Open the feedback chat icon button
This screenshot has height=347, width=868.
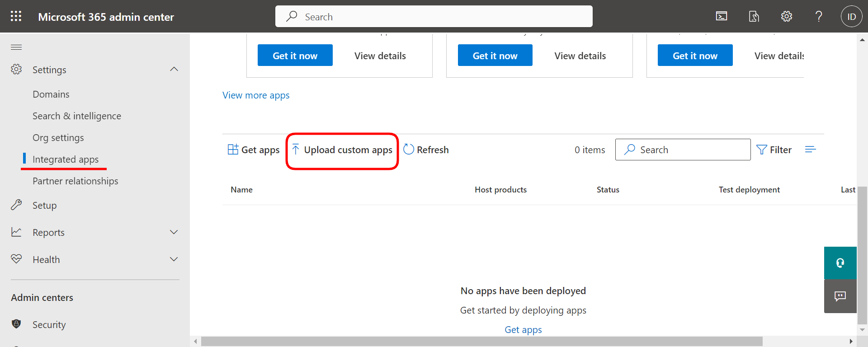point(840,296)
